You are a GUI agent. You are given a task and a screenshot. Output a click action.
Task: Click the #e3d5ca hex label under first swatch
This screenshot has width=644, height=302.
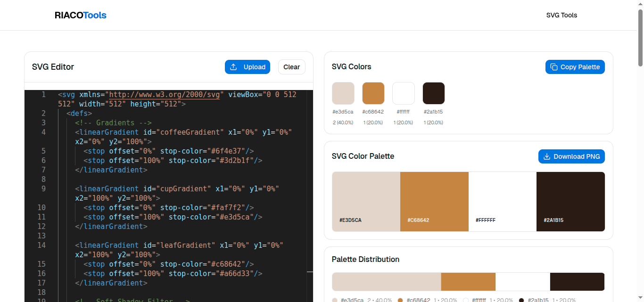coord(343,112)
